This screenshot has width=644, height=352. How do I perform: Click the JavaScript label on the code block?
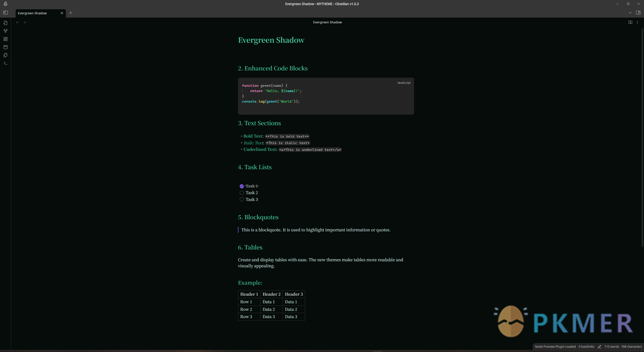[404, 83]
